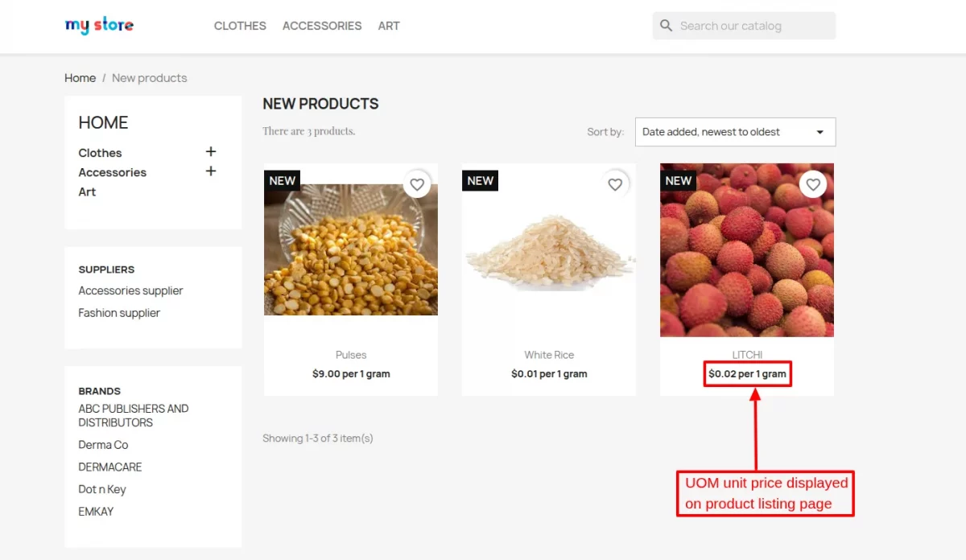Open the White Rice product image
The width and height of the screenshot is (966, 560).
[549, 249]
